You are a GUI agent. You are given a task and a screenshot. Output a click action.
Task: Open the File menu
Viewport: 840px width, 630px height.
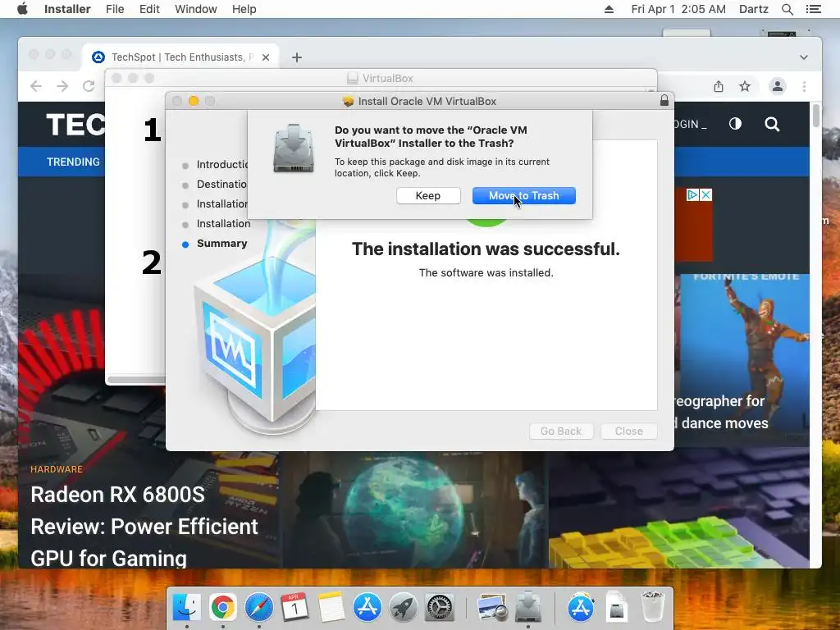[115, 9]
